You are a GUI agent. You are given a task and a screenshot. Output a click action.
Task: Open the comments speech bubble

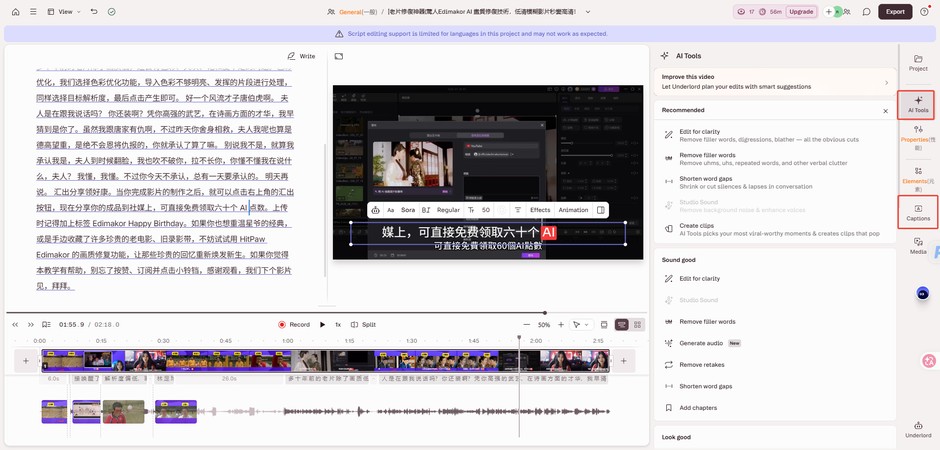(866, 11)
